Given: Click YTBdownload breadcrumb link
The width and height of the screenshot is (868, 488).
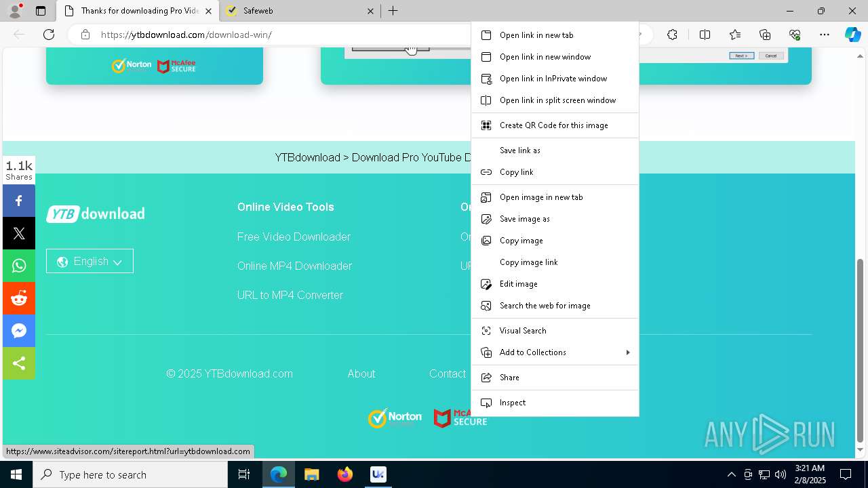Looking at the screenshot, I should 307,157.
